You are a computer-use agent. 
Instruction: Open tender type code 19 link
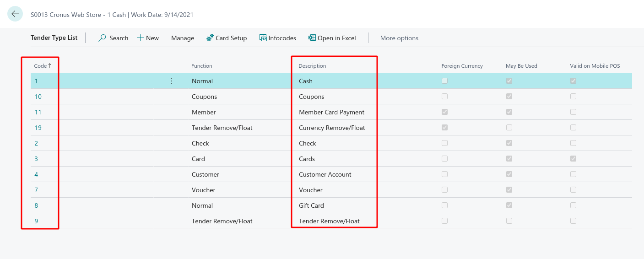[38, 128]
